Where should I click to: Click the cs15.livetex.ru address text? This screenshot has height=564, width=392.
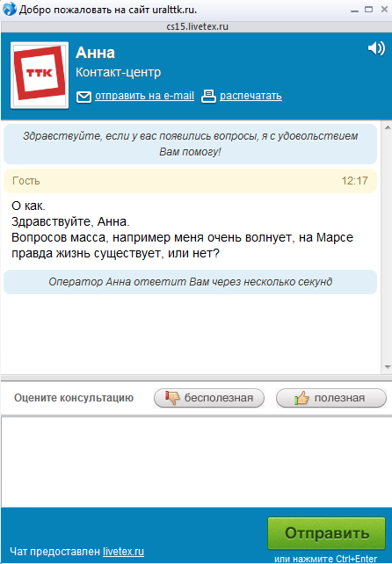(197, 26)
